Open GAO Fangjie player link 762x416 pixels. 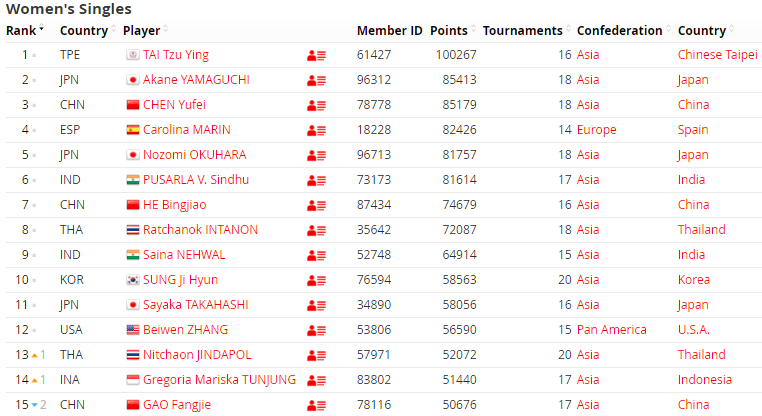point(177,405)
